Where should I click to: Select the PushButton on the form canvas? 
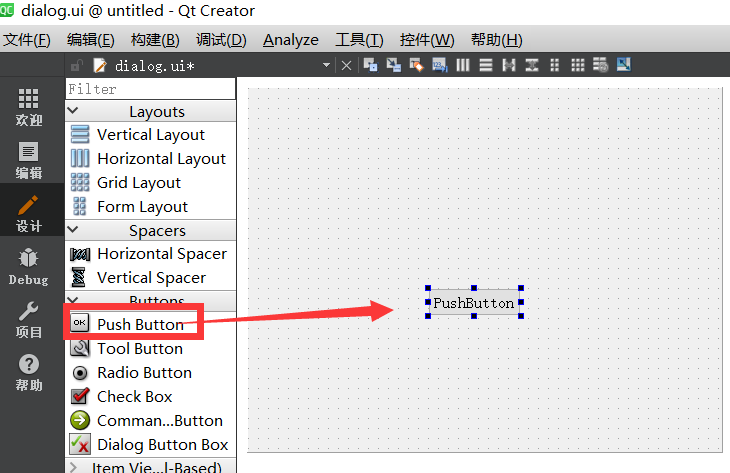coord(474,303)
